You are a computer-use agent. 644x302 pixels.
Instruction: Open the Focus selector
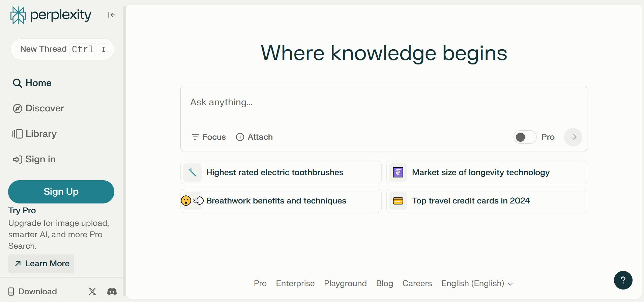[x=209, y=137]
